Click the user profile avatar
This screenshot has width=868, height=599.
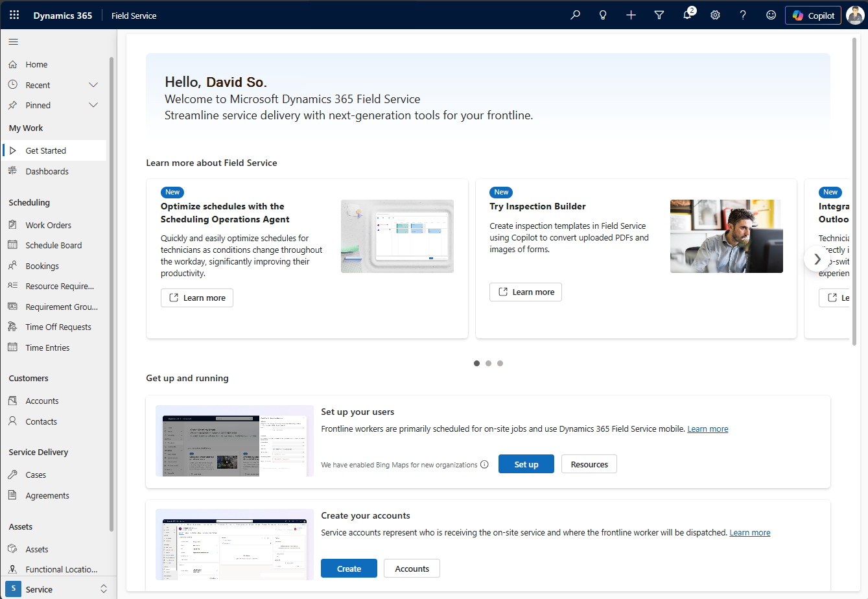[x=855, y=15]
